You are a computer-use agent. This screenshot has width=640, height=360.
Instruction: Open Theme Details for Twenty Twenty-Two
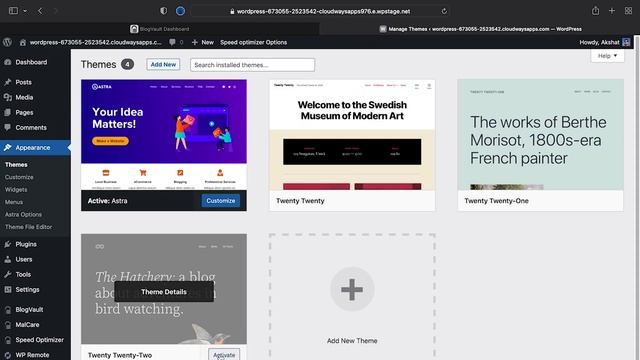coord(164,292)
